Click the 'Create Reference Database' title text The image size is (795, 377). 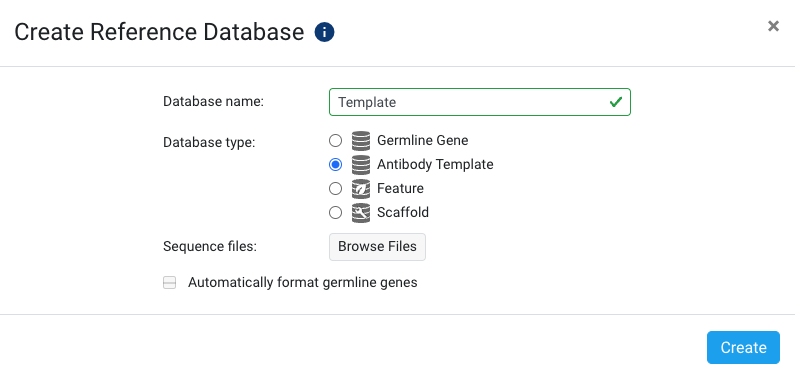(159, 32)
